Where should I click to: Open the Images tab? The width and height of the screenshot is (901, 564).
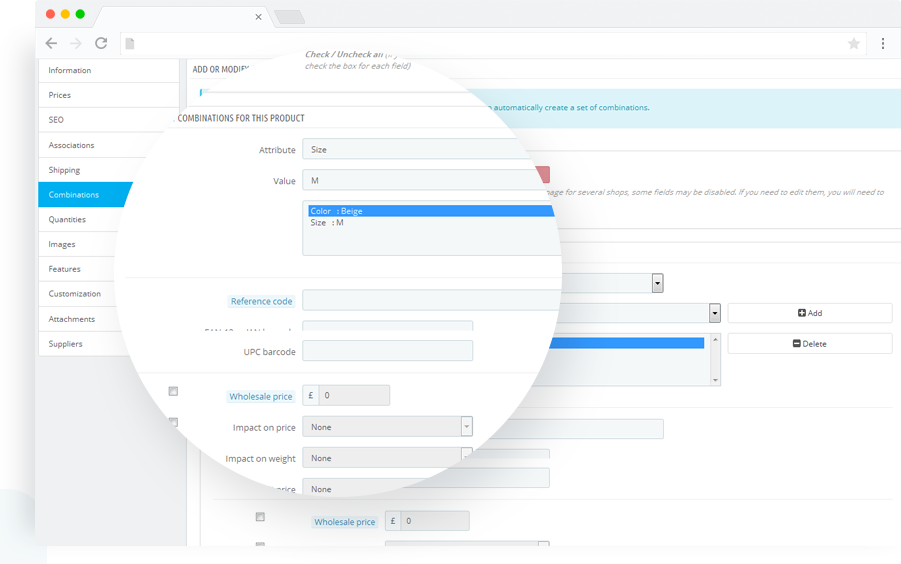click(x=78, y=244)
